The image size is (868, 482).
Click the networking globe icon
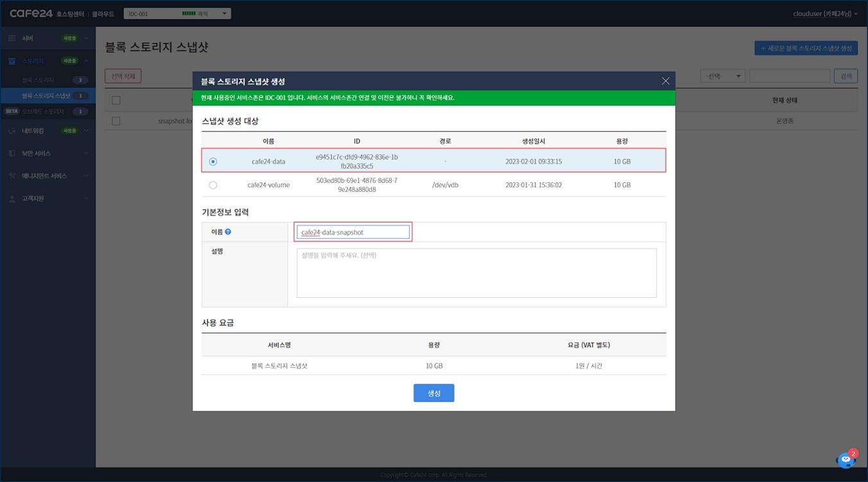(x=12, y=131)
